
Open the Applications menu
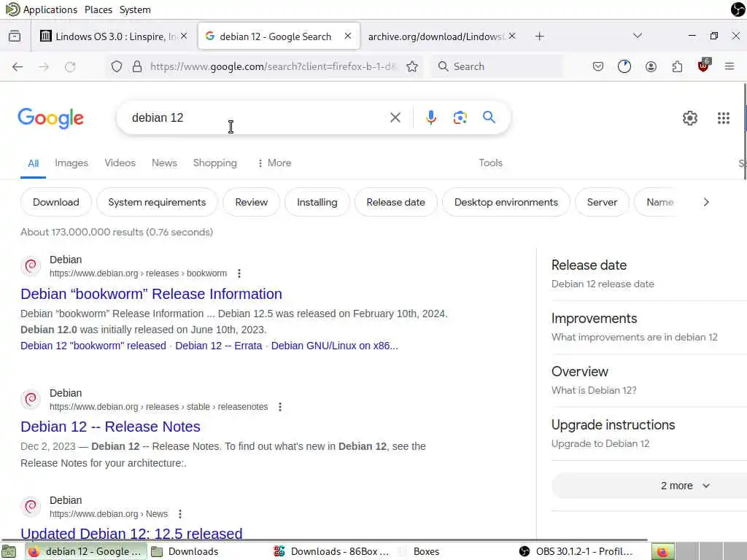50,9
